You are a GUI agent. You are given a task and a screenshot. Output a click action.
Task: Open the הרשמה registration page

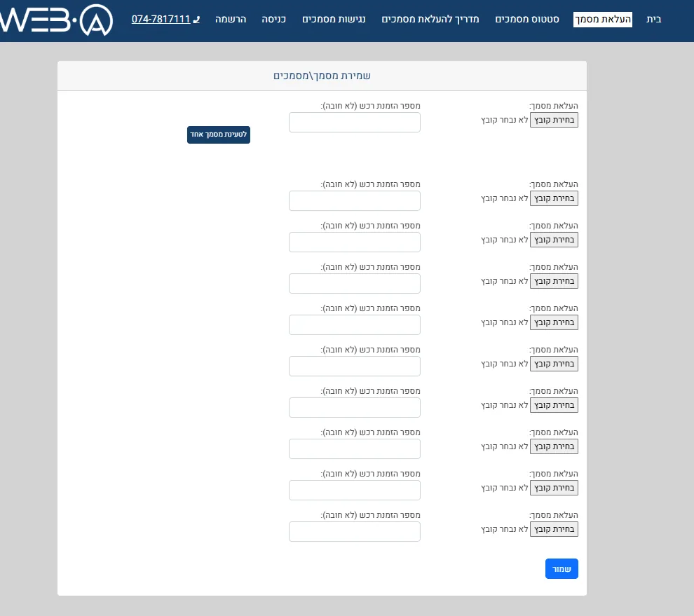231,19
